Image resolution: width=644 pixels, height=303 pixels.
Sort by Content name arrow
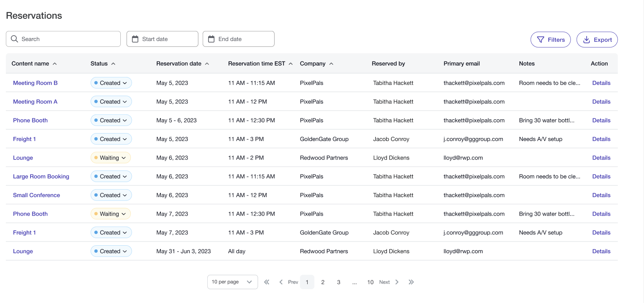[x=55, y=64]
